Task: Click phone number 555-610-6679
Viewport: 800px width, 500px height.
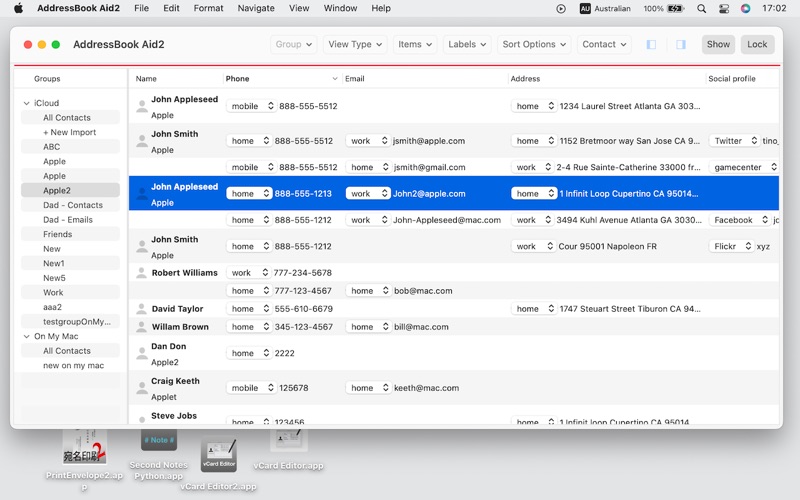Action: pos(304,309)
